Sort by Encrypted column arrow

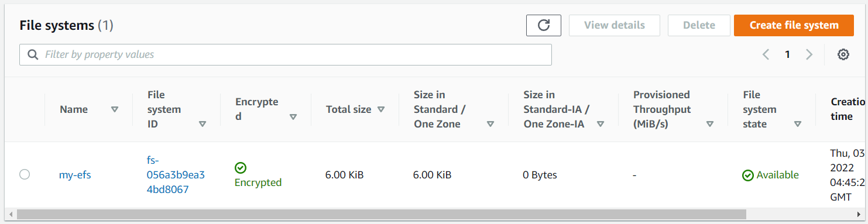[x=293, y=116]
